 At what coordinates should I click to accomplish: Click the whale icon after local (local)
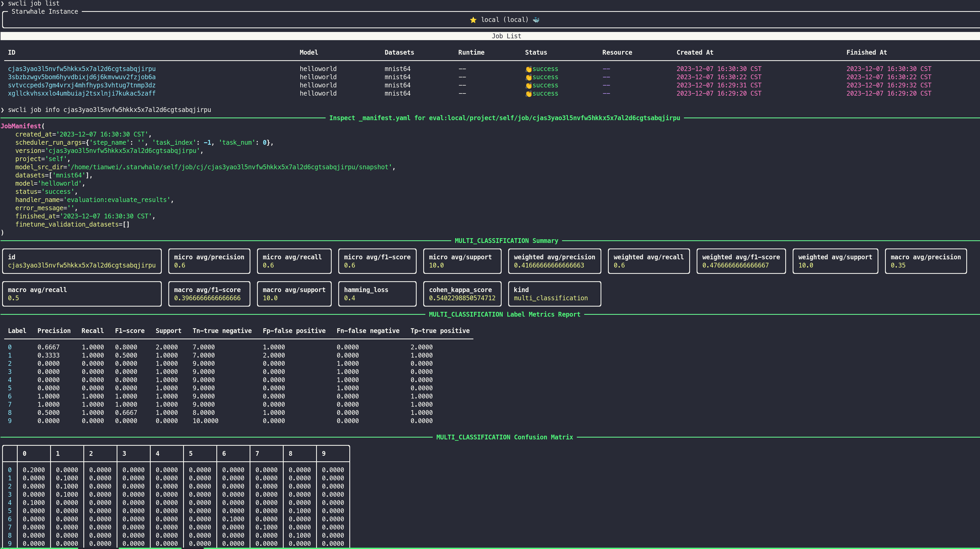[536, 20]
